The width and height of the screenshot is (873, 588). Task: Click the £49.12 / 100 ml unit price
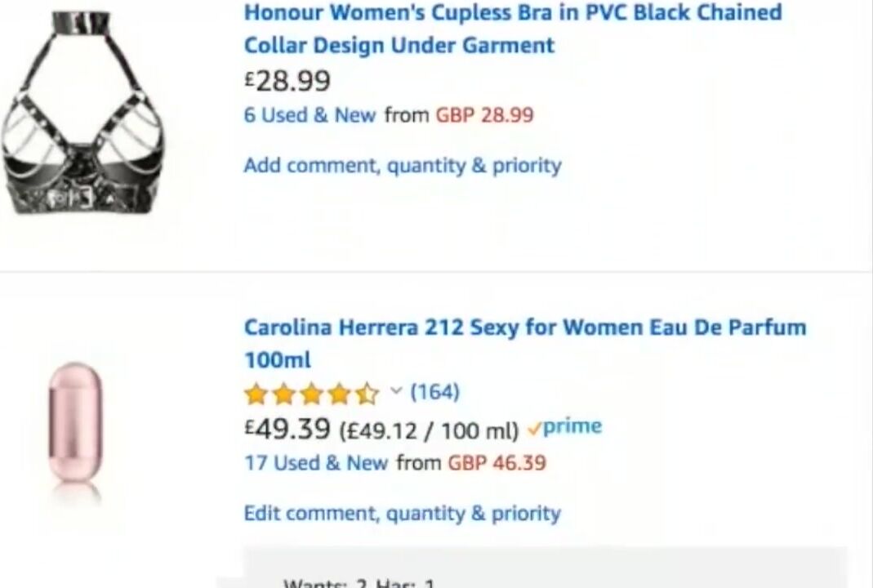click(430, 431)
